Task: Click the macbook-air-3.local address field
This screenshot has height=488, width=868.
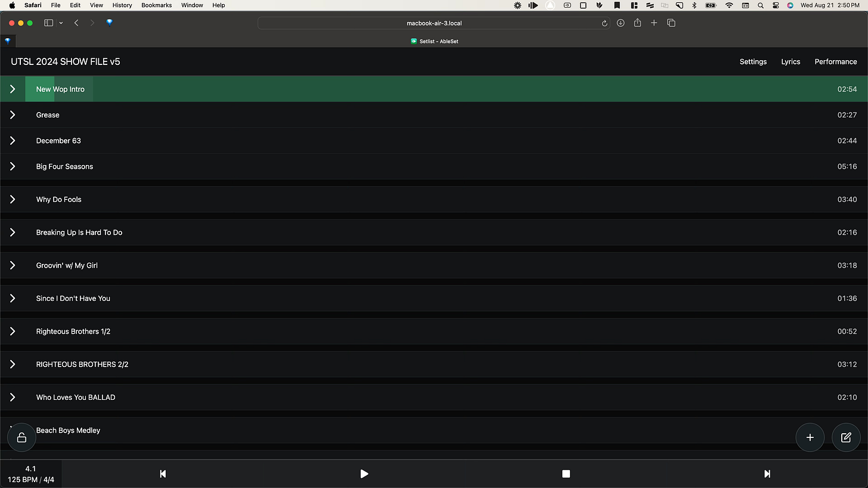Action: tap(434, 23)
